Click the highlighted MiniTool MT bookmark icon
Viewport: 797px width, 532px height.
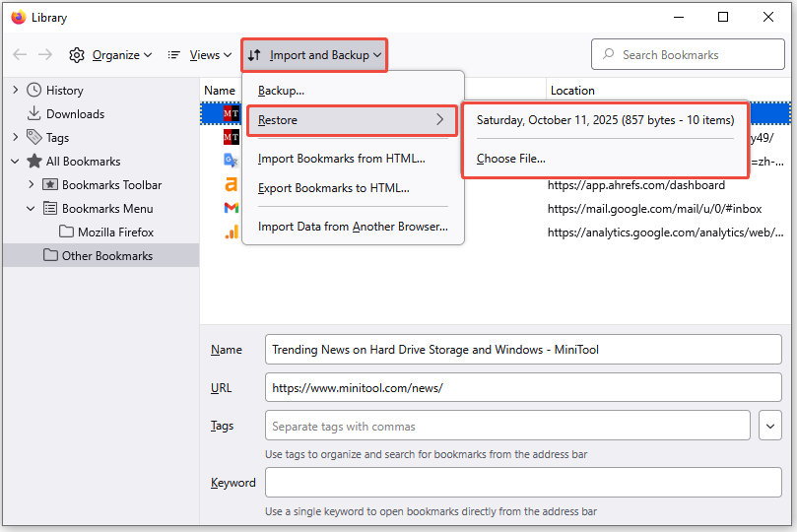pyautogui.click(x=232, y=114)
